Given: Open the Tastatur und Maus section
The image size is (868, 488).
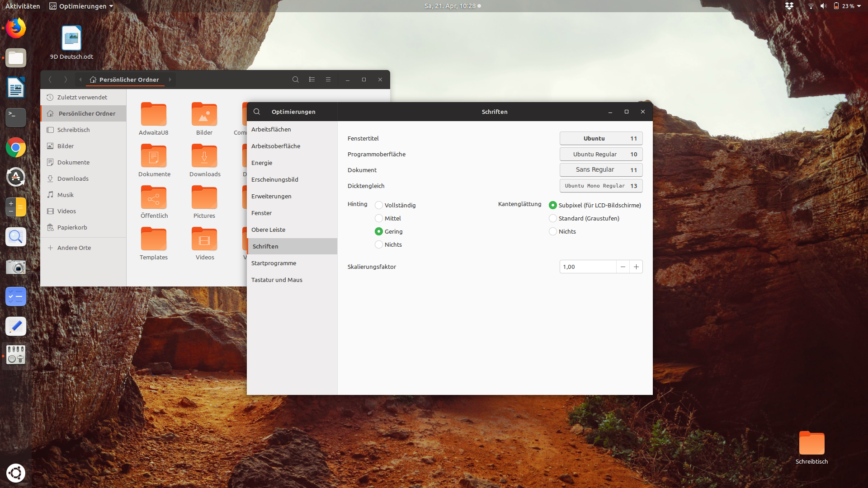Looking at the screenshot, I should 277,280.
